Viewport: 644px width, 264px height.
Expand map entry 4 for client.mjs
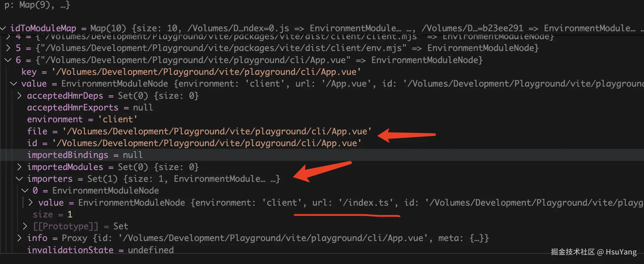8,37
